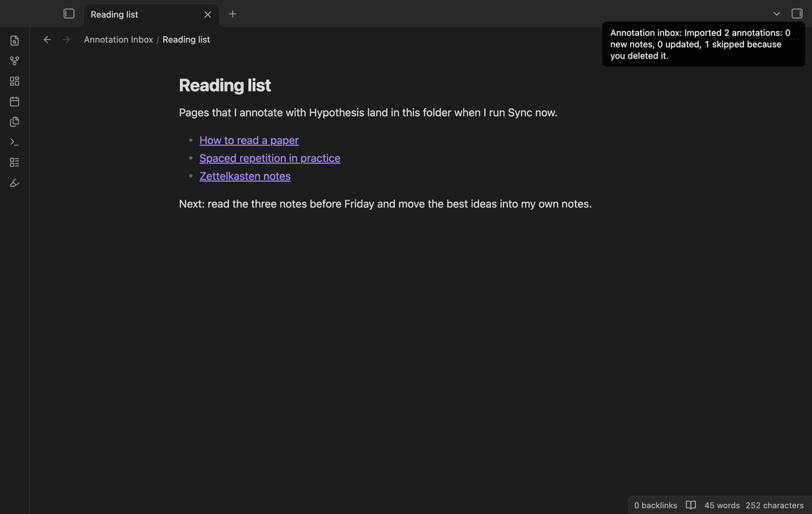Open the Spaced repetition in practice link
The width and height of the screenshot is (812, 514).
[x=270, y=158]
